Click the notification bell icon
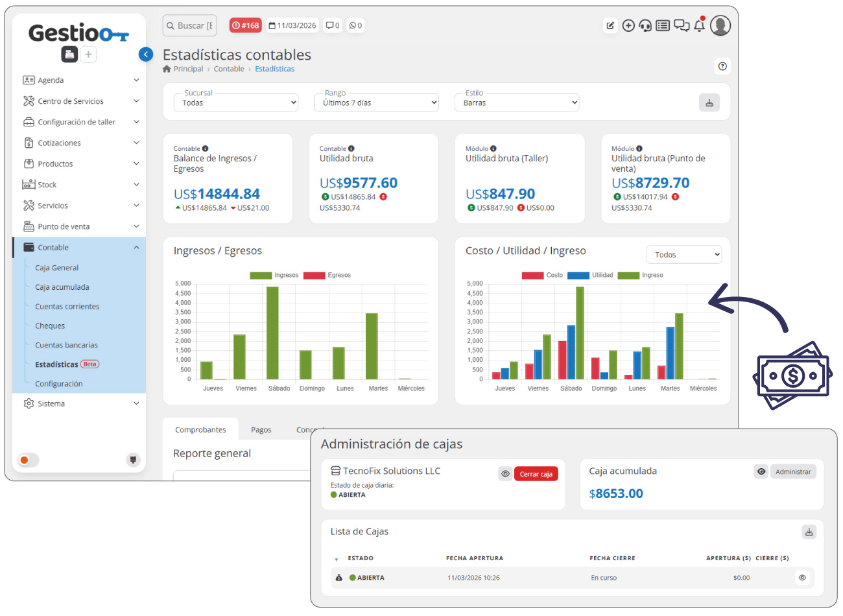843x616 pixels. (x=699, y=25)
